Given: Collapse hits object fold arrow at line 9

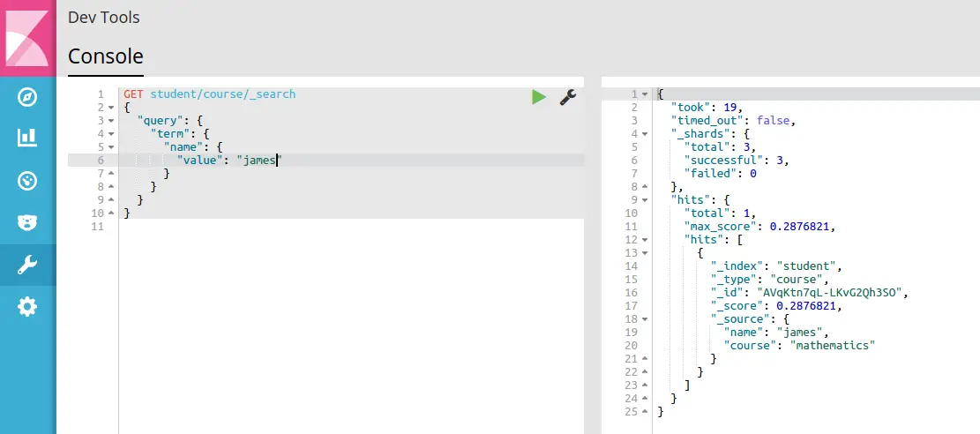Looking at the screenshot, I should (x=645, y=200).
